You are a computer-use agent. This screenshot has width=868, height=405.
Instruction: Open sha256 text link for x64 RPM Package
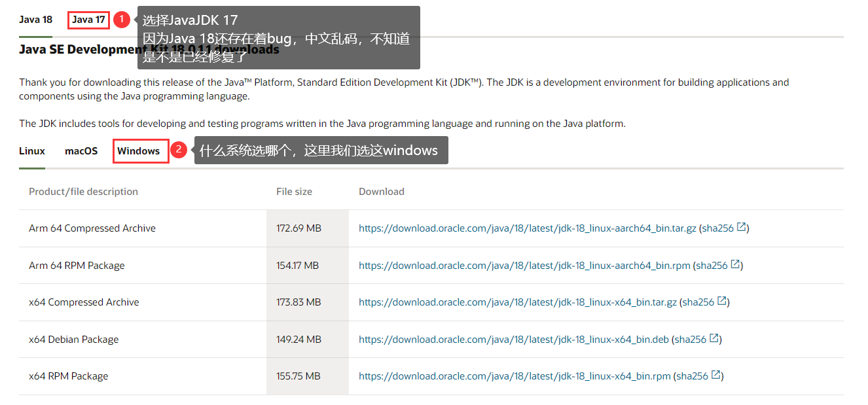point(692,376)
